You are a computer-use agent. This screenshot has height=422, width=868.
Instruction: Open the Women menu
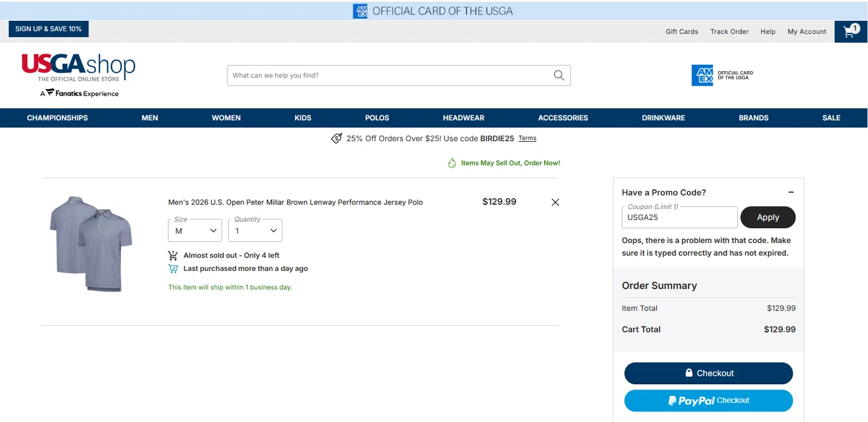pos(226,118)
